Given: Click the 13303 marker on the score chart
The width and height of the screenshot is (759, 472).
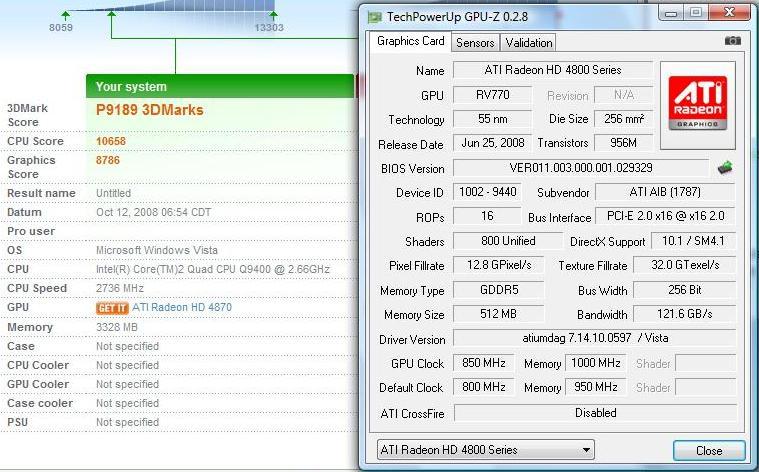Looking at the screenshot, I should pyautogui.click(x=269, y=28).
